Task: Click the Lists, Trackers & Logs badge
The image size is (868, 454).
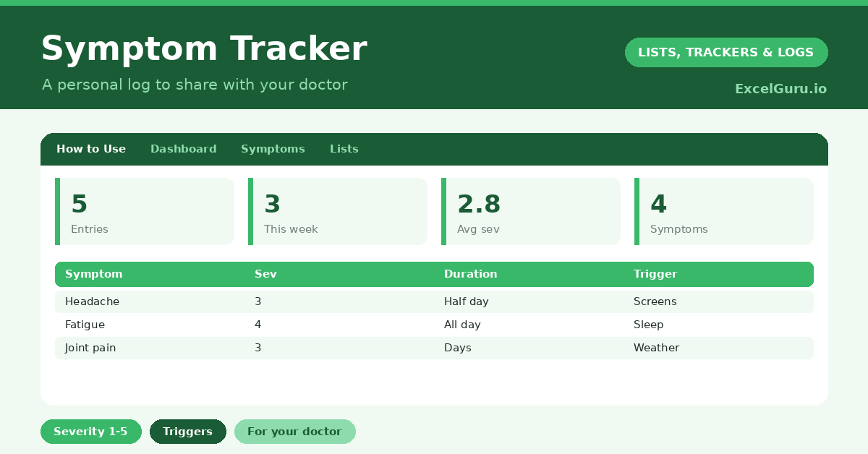Action: tap(726, 53)
